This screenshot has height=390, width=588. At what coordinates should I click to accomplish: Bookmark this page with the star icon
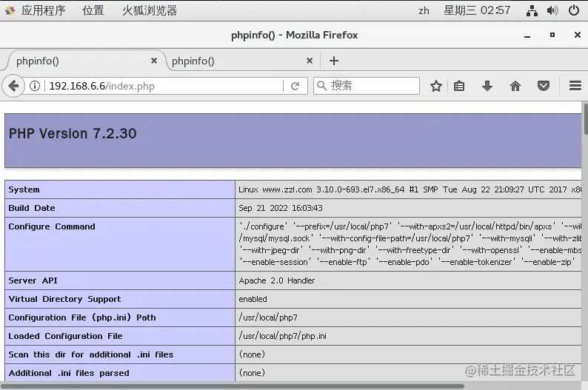(x=435, y=86)
